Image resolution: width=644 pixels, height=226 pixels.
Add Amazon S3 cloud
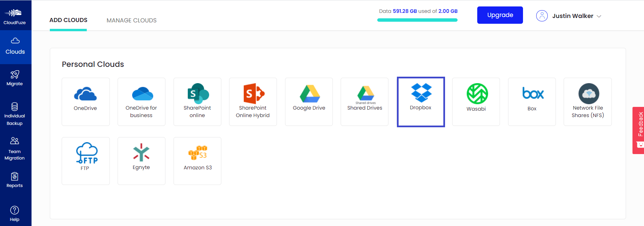point(197,161)
